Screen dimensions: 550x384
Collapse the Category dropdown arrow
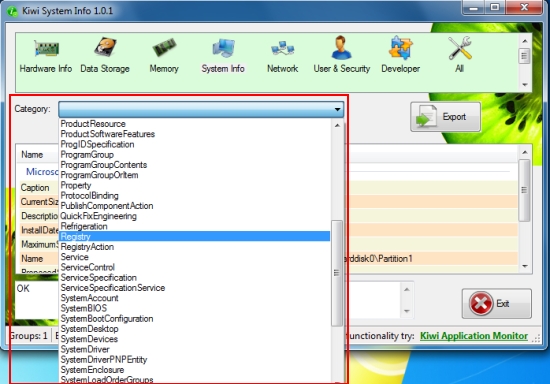point(337,109)
